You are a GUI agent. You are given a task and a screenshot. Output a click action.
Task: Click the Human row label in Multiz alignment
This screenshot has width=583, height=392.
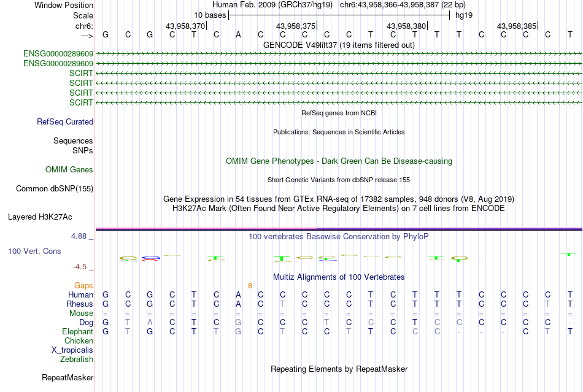click(80, 294)
